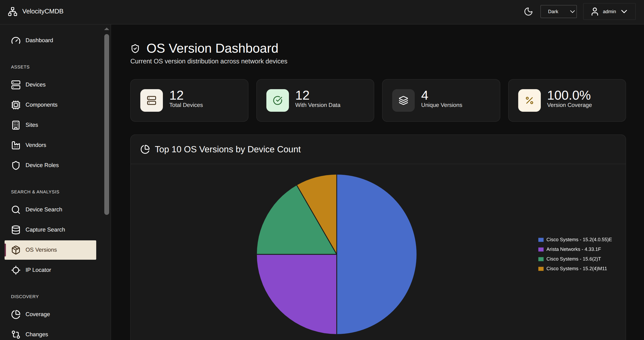This screenshot has width=644, height=340.
Task: Click the moon theme icon
Action: (528, 12)
